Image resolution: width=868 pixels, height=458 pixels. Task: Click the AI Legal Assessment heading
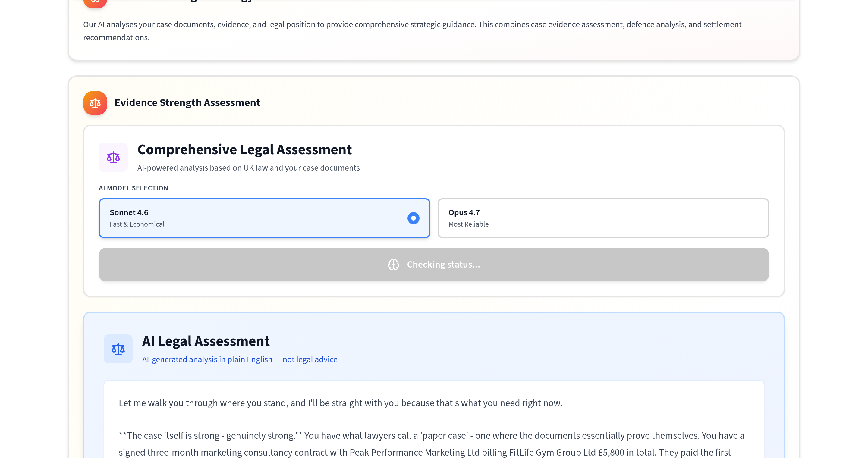pos(206,341)
